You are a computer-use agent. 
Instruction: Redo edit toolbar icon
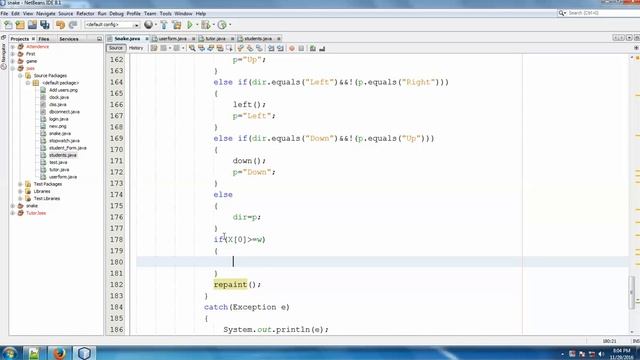tap(73, 25)
